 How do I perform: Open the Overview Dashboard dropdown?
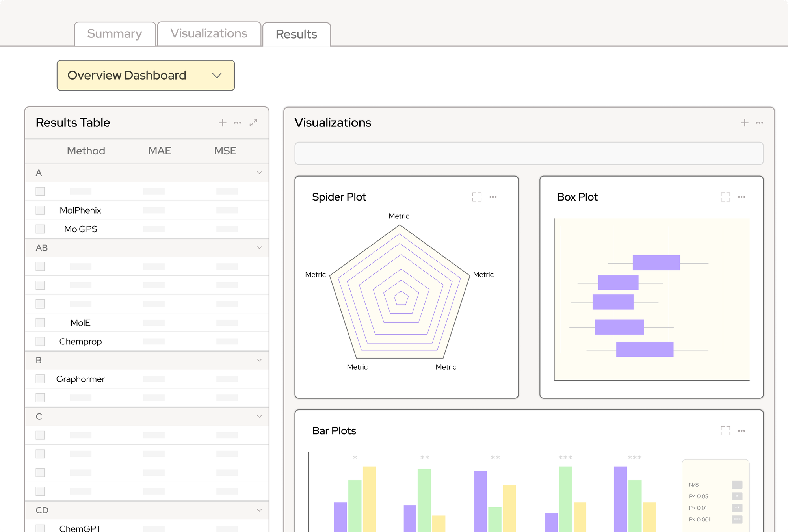click(x=146, y=75)
